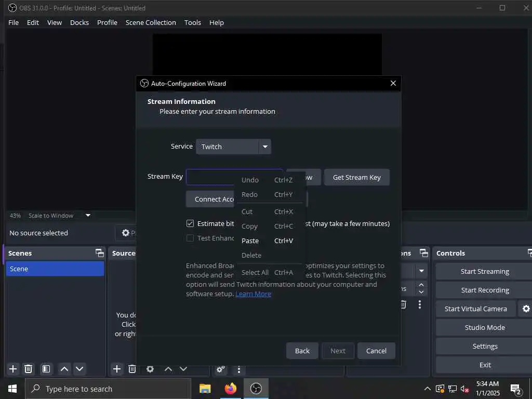Screen dimensions: 532x399
Task: Enable Studio Mode
Action: 485,327
